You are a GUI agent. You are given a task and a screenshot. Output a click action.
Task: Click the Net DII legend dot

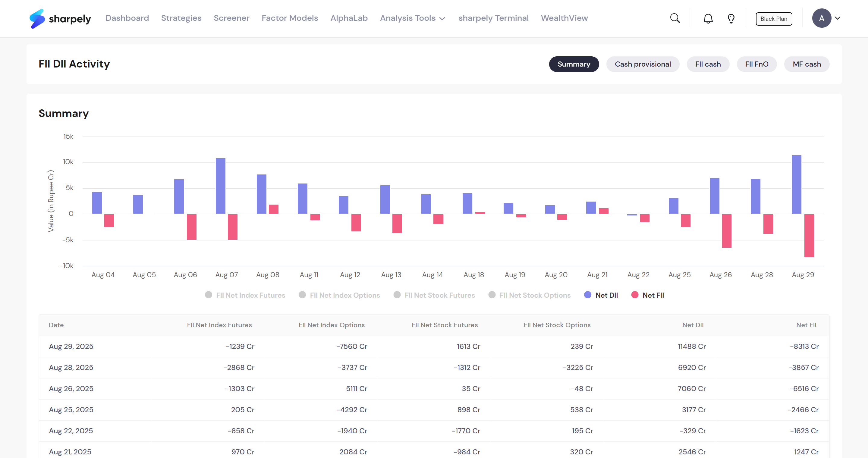[x=588, y=295]
